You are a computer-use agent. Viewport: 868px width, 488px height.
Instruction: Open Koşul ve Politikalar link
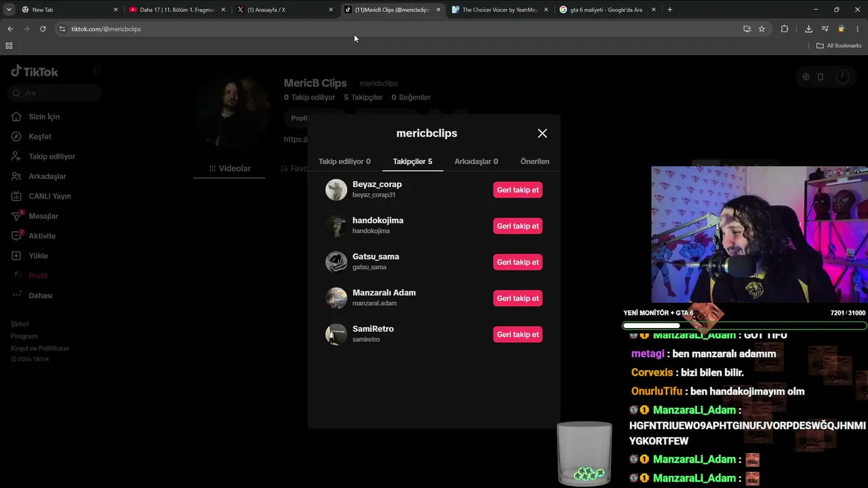[40, 348]
